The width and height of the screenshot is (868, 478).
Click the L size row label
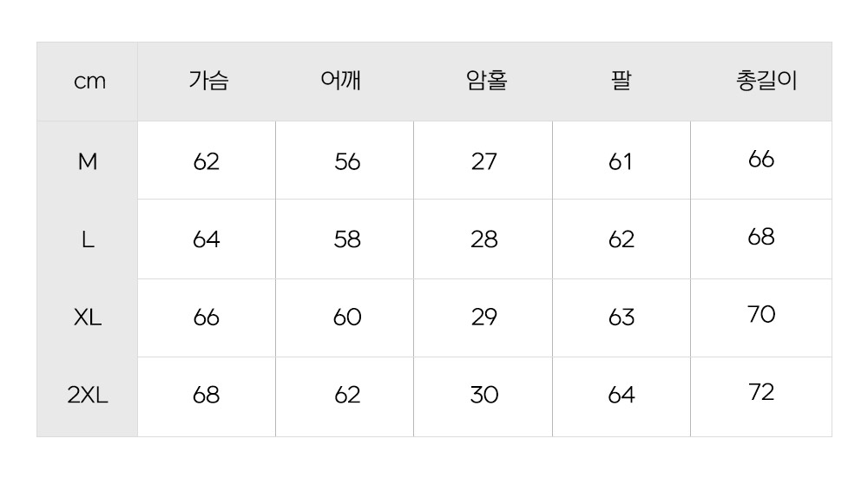pos(88,239)
